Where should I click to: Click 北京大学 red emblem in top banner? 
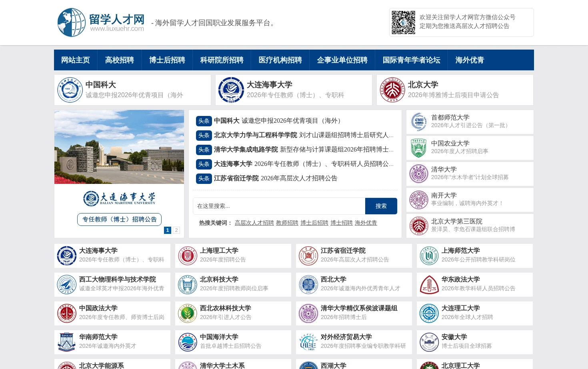pos(392,90)
